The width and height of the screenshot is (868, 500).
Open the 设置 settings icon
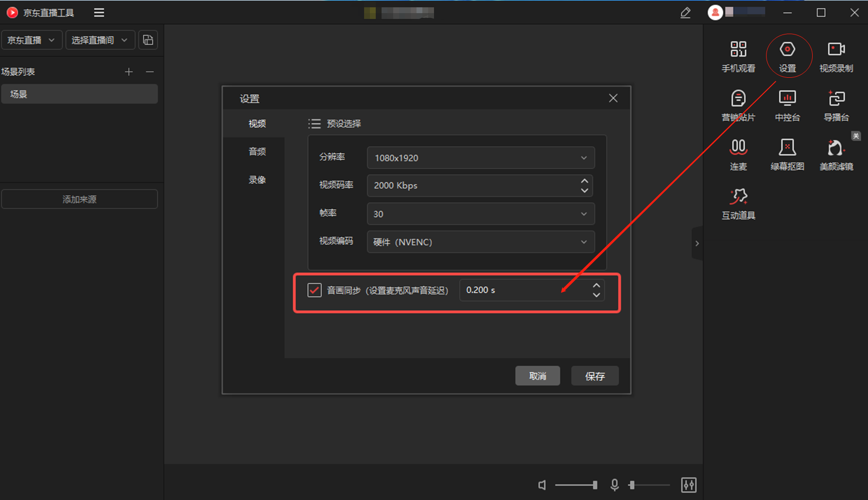(x=787, y=56)
